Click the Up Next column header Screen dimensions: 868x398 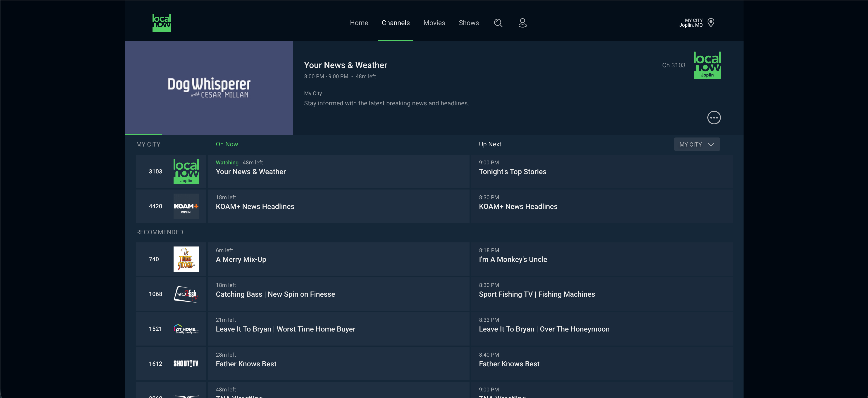pos(490,144)
